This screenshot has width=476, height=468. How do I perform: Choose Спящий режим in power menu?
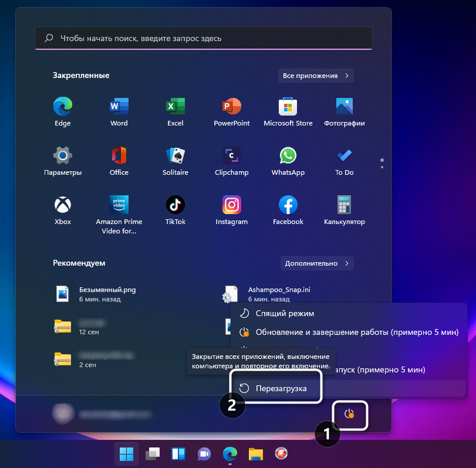pos(281,313)
